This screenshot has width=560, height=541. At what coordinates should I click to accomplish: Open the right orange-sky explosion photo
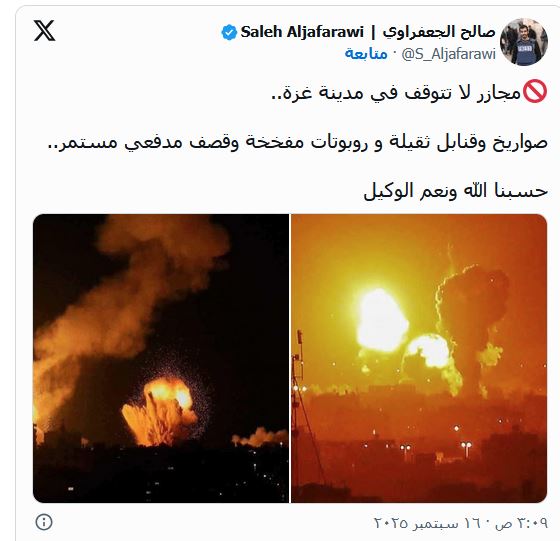click(419, 358)
